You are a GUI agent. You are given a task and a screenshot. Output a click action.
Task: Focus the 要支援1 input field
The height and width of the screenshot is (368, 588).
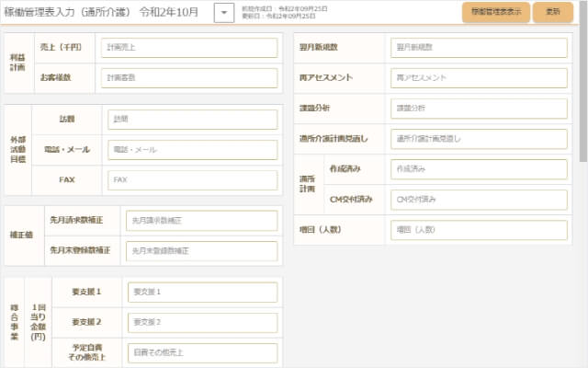(x=202, y=293)
